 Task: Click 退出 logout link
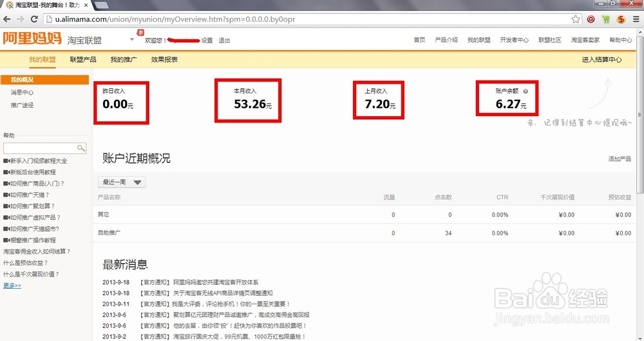click(224, 41)
